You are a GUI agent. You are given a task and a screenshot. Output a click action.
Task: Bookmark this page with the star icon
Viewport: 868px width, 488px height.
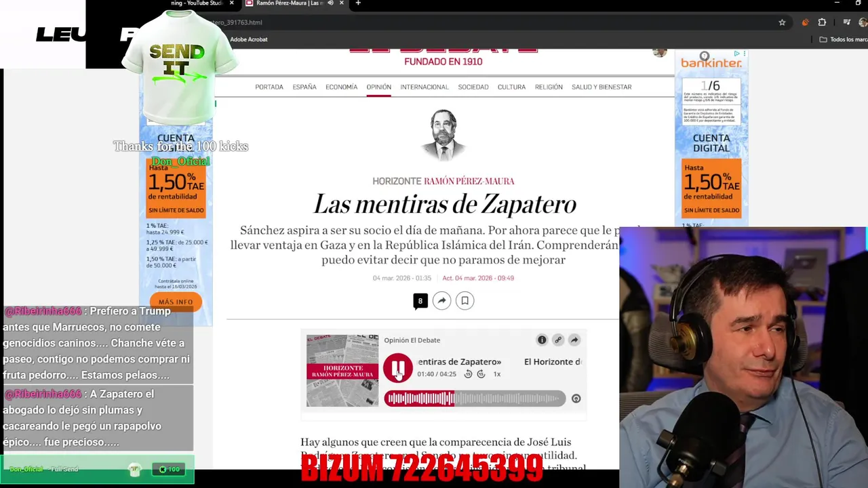point(782,22)
